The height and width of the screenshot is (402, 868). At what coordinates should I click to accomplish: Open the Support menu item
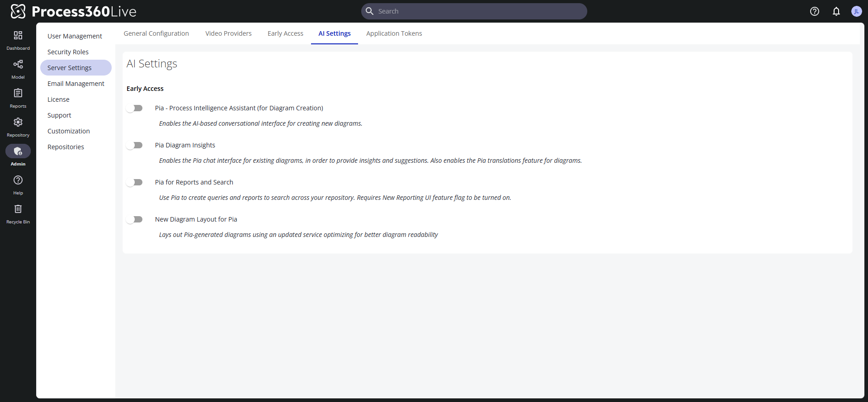(x=76, y=115)
